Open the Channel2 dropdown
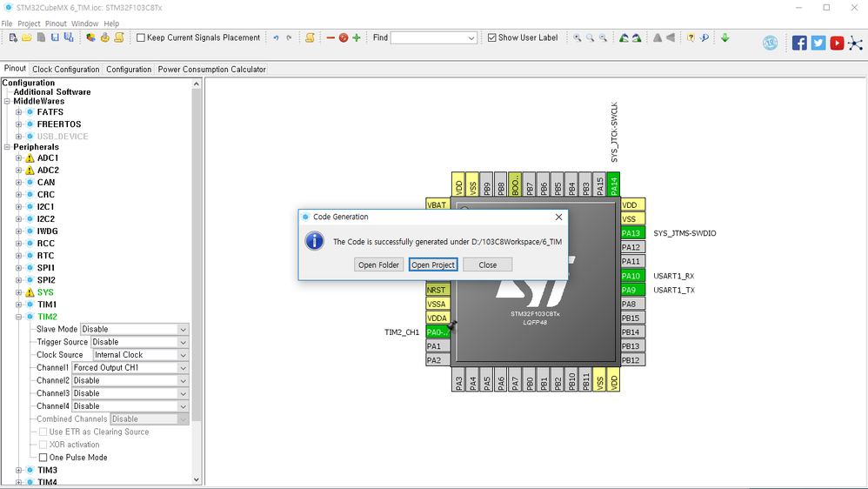 pos(183,380)
